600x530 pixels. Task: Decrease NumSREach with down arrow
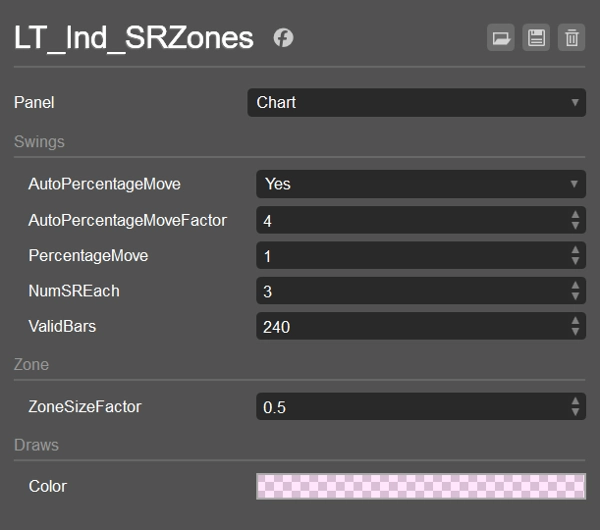pos(575,296)
